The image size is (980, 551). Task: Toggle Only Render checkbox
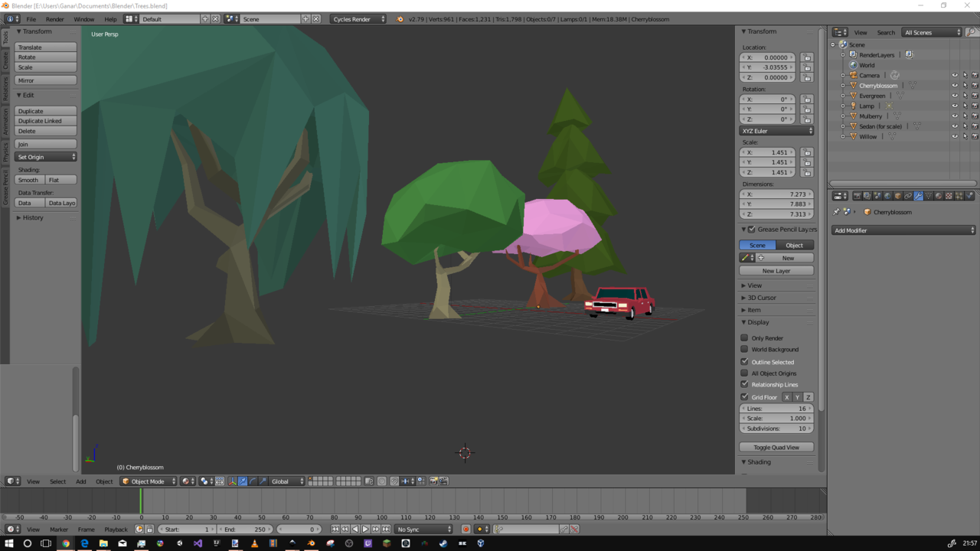[744, 337]
